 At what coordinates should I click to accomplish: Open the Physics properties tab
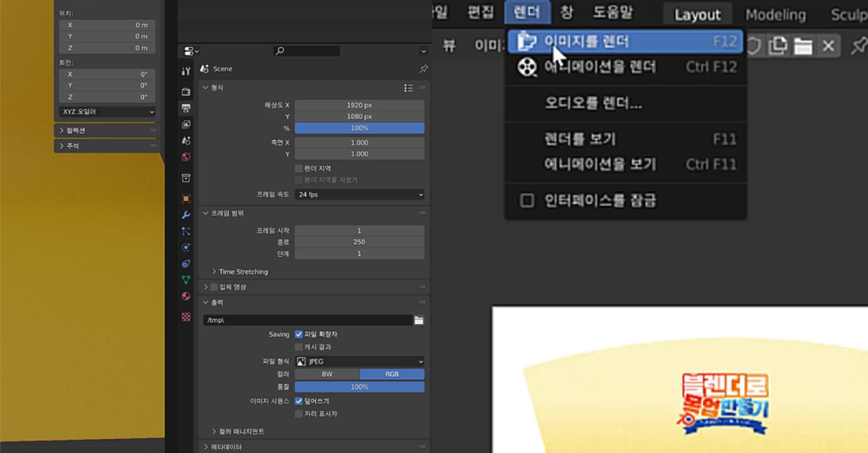186,247
